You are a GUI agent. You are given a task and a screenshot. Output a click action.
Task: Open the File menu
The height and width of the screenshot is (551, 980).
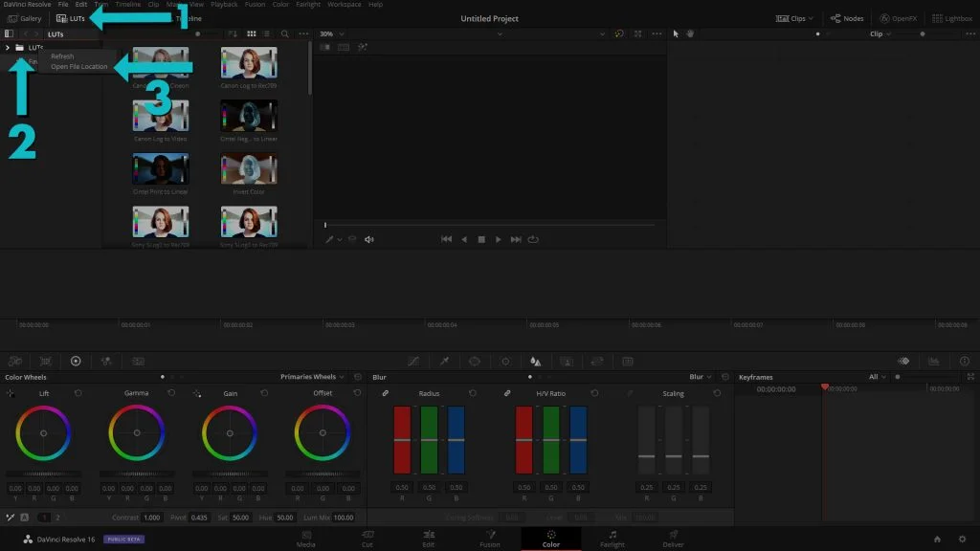[63, 5]
